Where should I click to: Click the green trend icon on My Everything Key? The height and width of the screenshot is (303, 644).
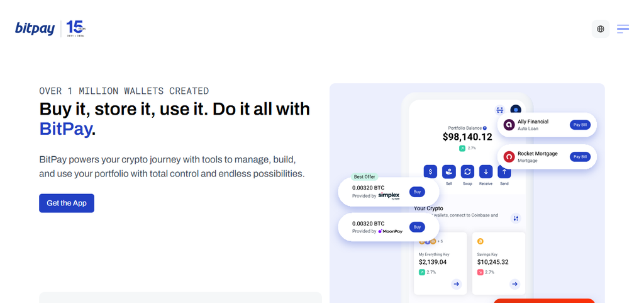422,272
